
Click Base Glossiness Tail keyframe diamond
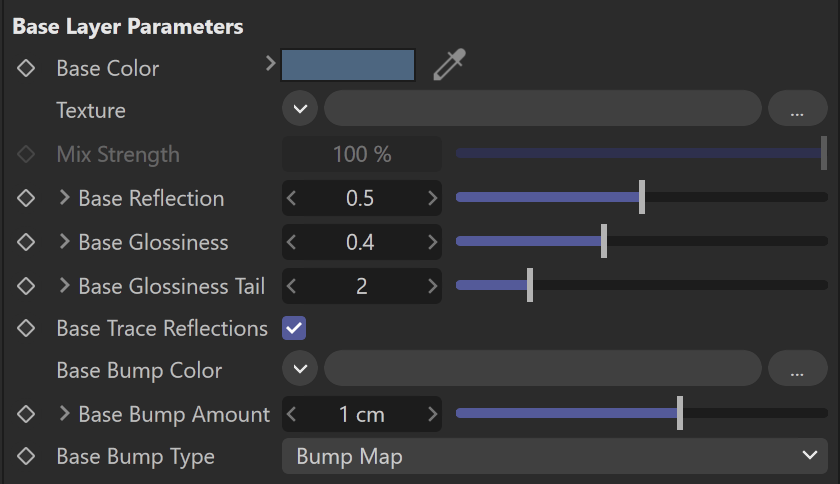point(26,286)
